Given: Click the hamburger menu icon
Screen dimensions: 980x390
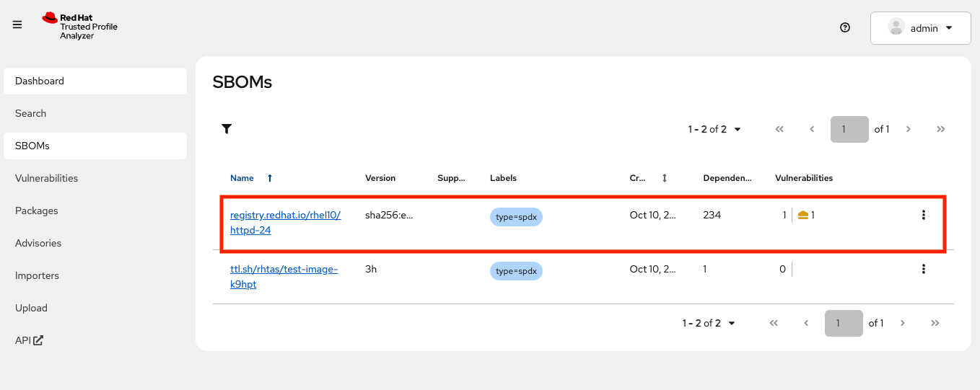Looking at the screenshot, I should click(17, 25).
